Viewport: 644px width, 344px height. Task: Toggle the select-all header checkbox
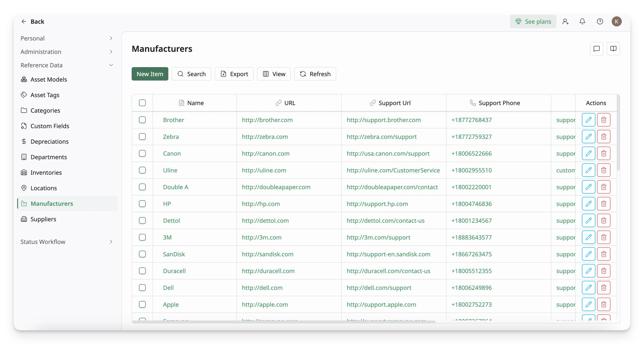point(142,103)
